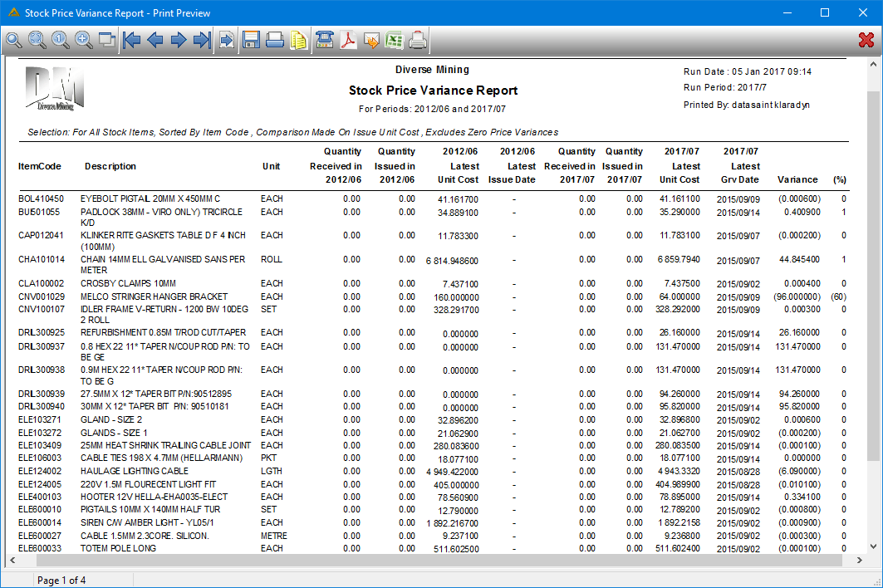Export the report to PDF icon
Screen dimensions: 883x588
348,40
